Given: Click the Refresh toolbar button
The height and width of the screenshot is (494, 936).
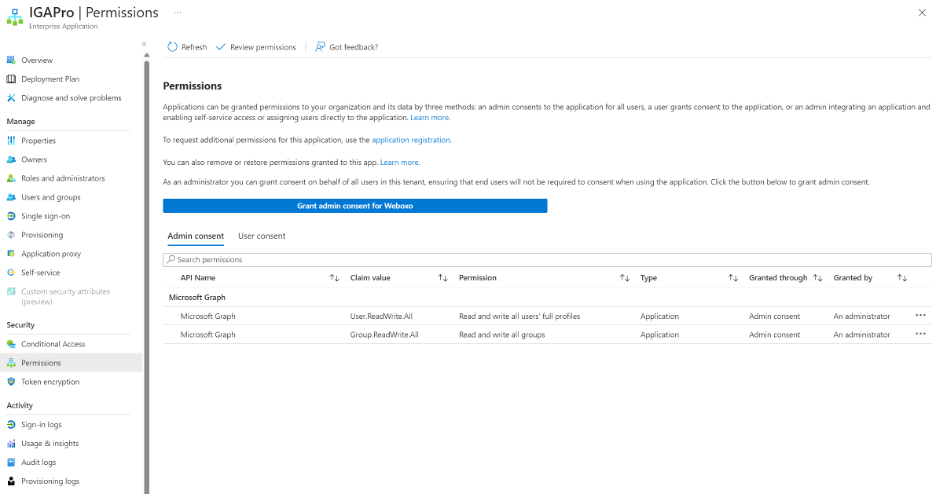Looking at the screenshot, I should click(x=187, y=47).
